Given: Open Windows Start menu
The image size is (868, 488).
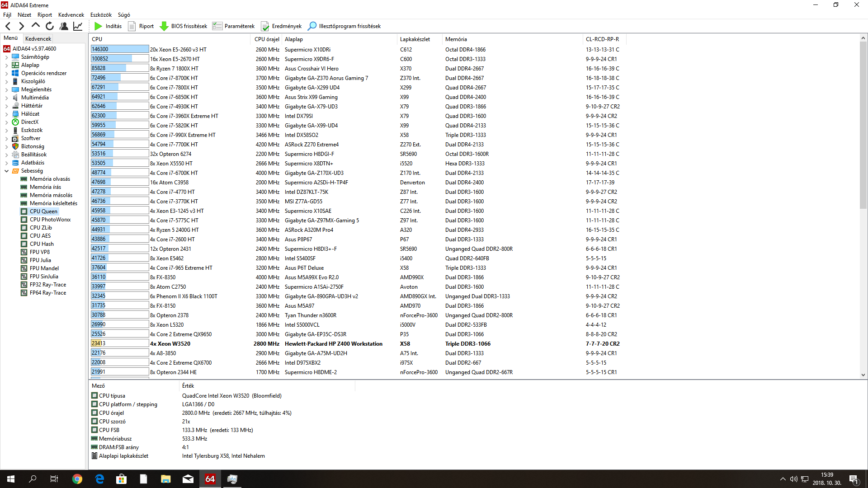Looking at the screenshot, I should tap(11, 479).
